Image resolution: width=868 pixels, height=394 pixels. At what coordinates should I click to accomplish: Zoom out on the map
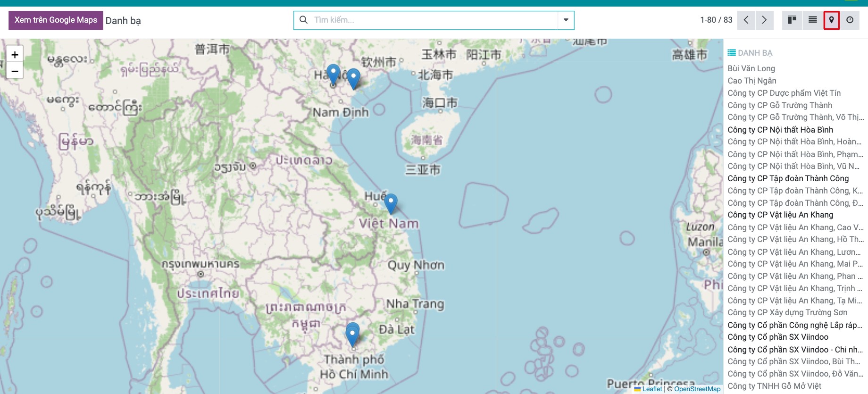click(x=15, y=71)
